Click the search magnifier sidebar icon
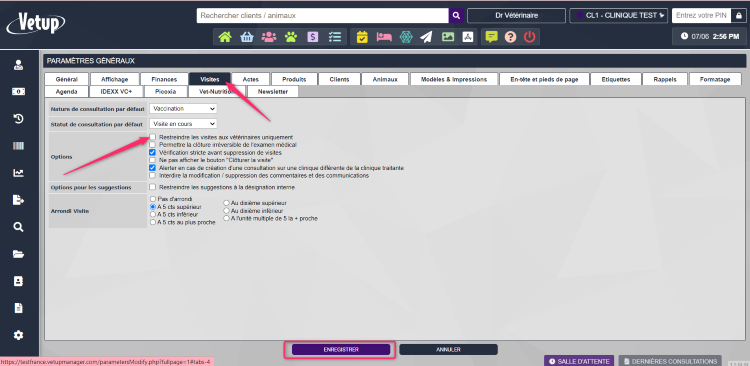750x366 pixels. [x=18, y=227]
